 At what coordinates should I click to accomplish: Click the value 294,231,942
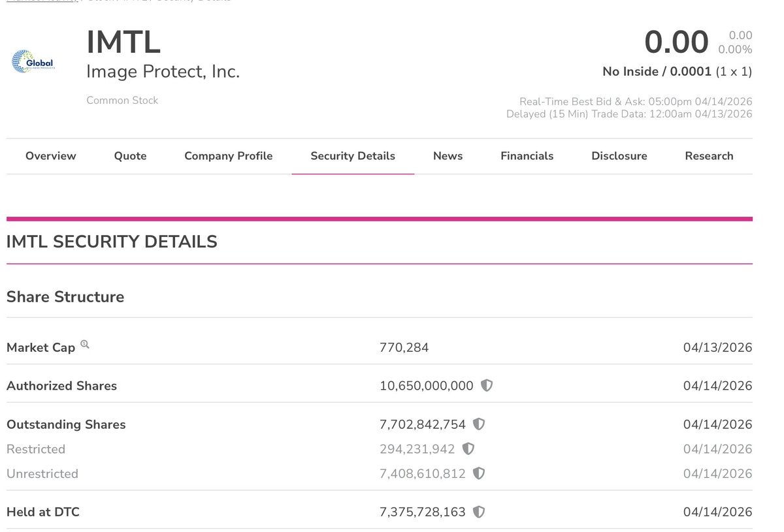pos(417,449)
